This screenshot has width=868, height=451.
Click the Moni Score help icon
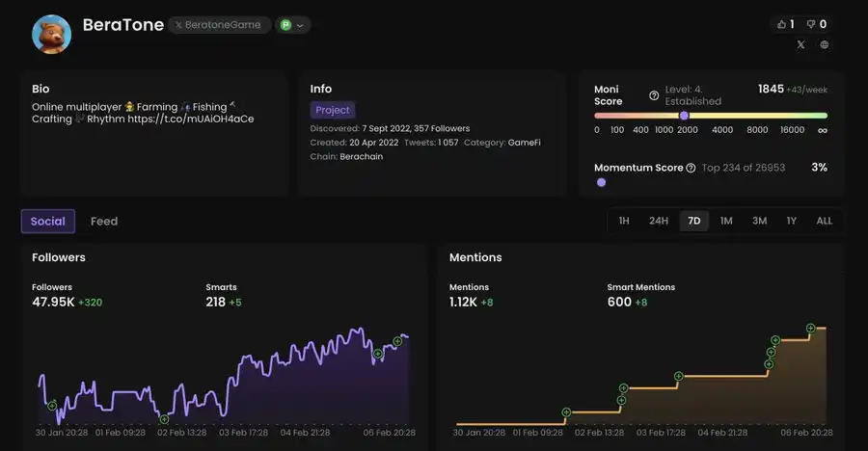tap(654, 95)
